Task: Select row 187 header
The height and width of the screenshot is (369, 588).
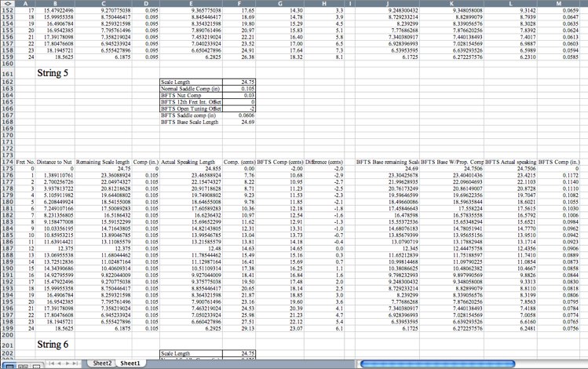Action: tap(7, 249)
